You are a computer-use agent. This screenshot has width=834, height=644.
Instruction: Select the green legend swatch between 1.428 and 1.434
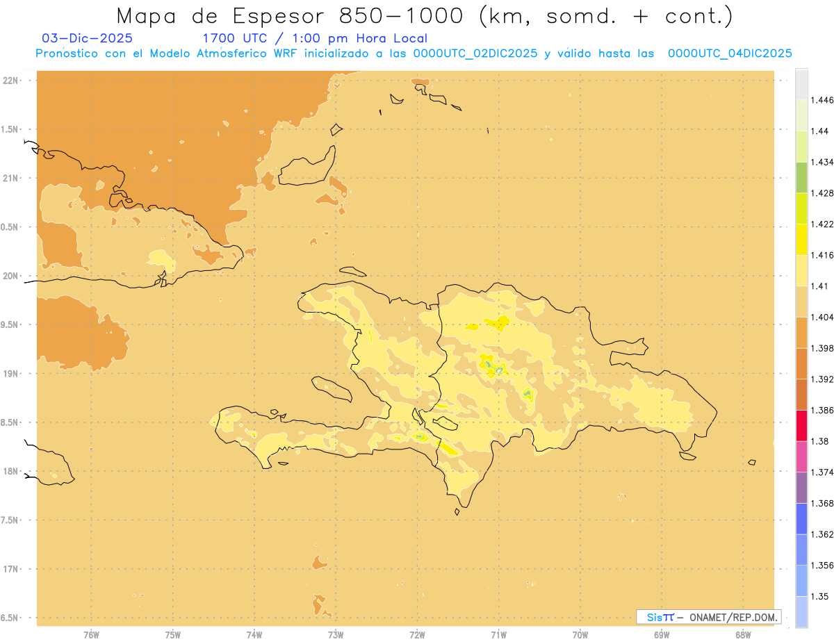point(801,178)
